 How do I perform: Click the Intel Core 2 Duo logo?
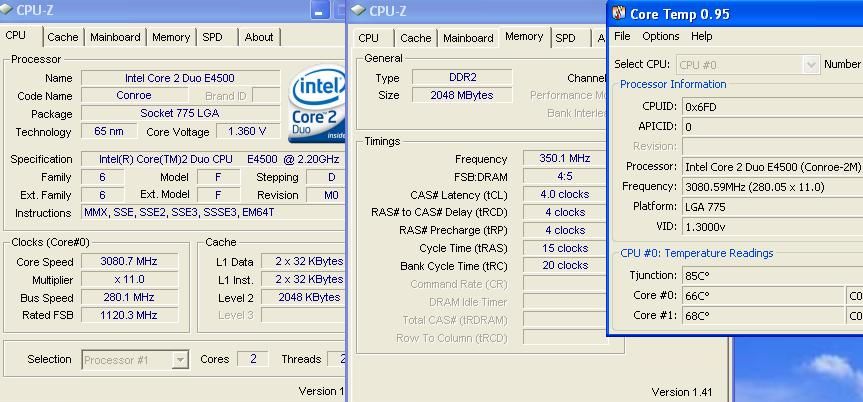coord(318,105)
